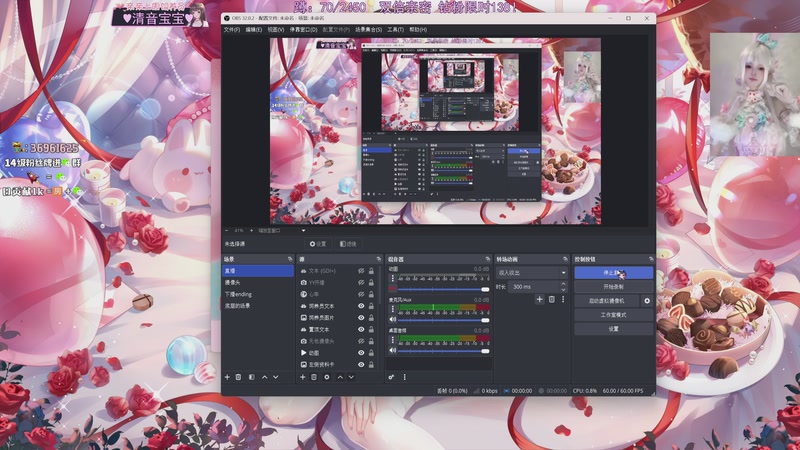Remove transition with the trash icon

(552, 299)
